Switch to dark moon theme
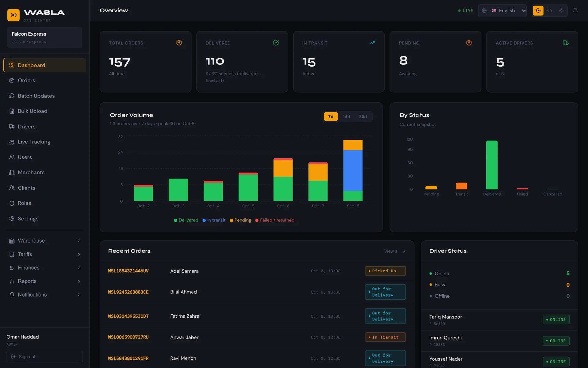The image size is (588, 368). [x=538, y=10]
